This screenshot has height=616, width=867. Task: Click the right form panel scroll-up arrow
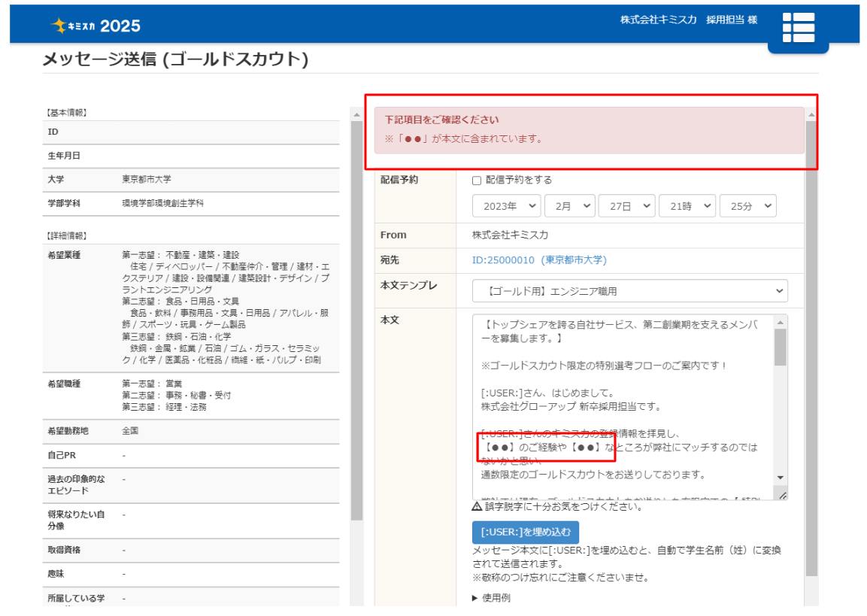click(x=811, y=114)
